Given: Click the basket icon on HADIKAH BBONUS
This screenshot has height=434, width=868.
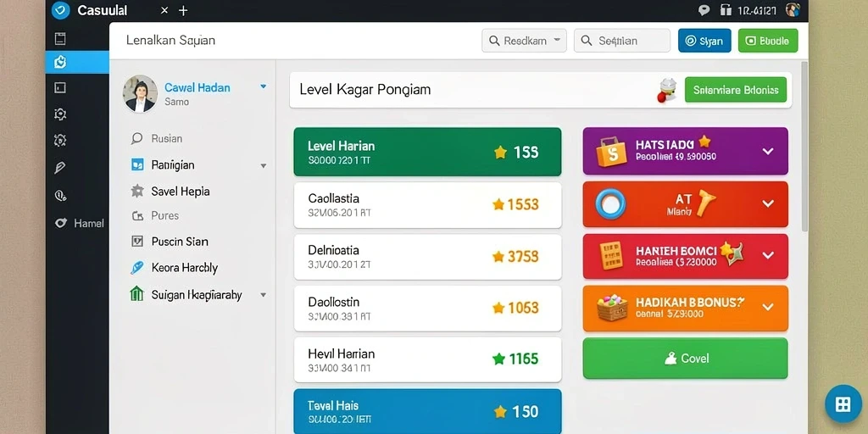Looking at the screenshot, I should coord(612,307).
